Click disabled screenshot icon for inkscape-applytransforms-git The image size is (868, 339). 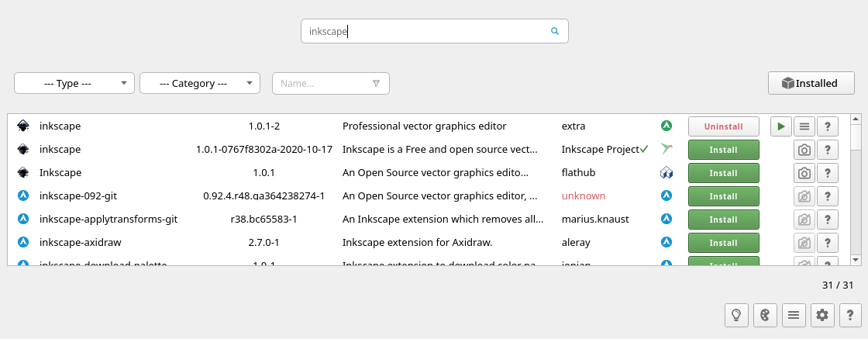804,220
